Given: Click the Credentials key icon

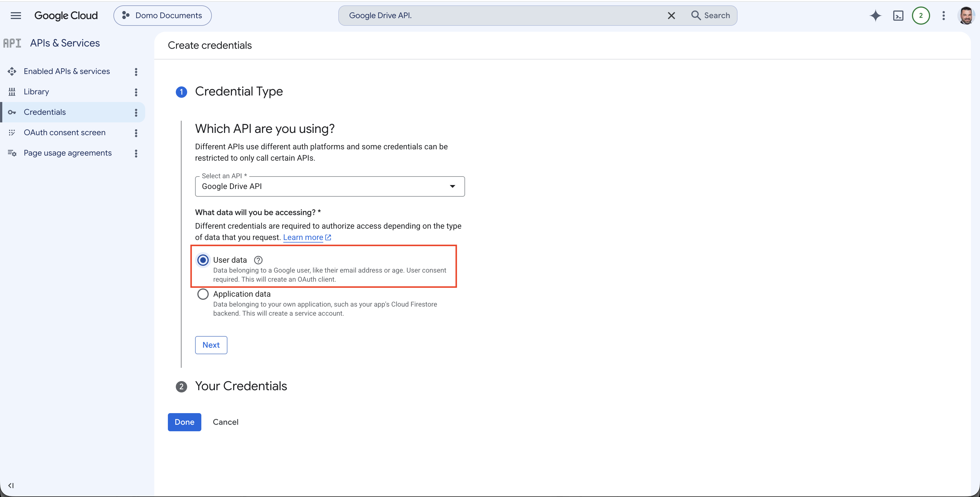Looking at the screenshot, I should coord(12,112).
